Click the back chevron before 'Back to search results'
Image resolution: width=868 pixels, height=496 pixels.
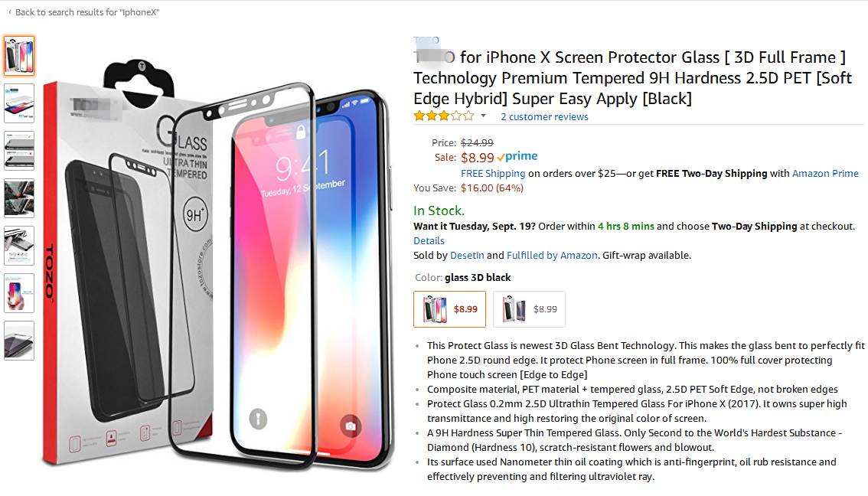point(9,12)
